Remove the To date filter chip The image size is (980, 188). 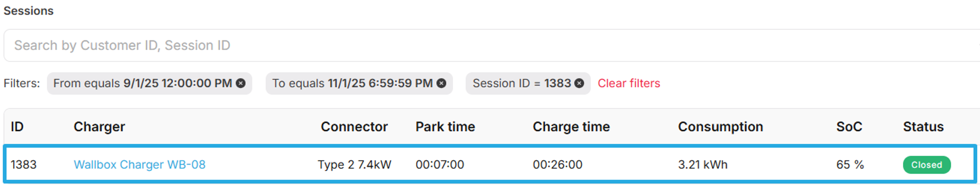[x=441, y=83]
